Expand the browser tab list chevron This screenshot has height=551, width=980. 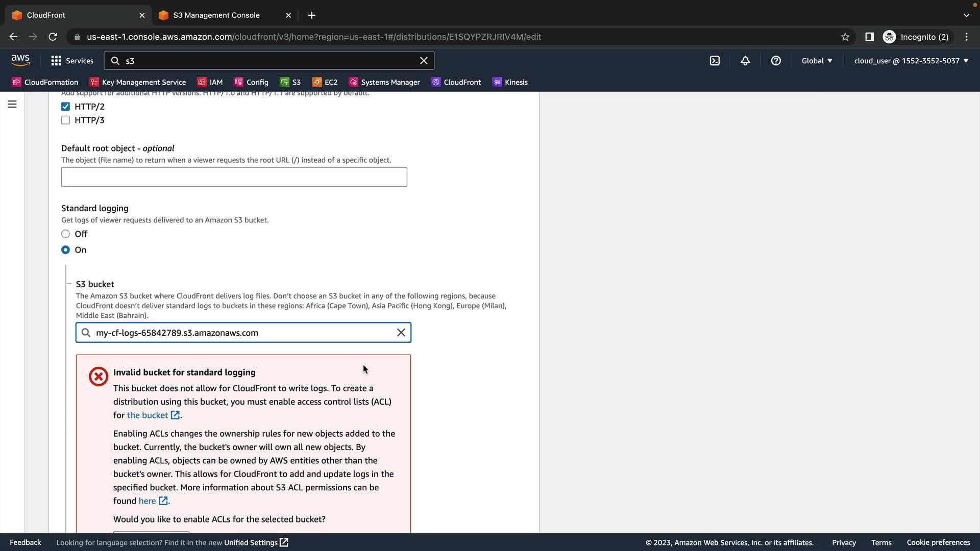[966, 15]
